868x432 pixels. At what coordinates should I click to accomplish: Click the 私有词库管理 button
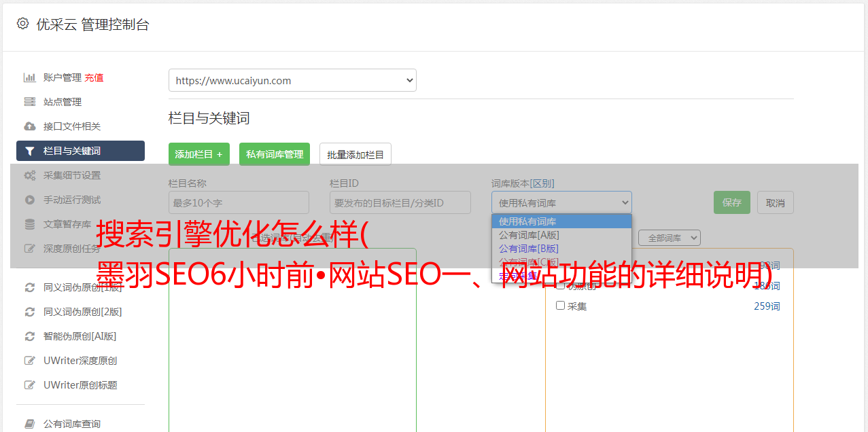(275, 154)
